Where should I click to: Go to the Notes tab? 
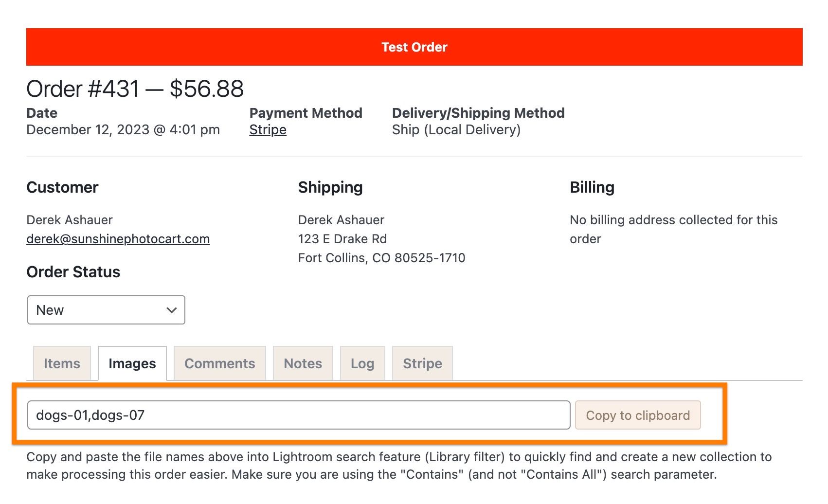(303, 363)
